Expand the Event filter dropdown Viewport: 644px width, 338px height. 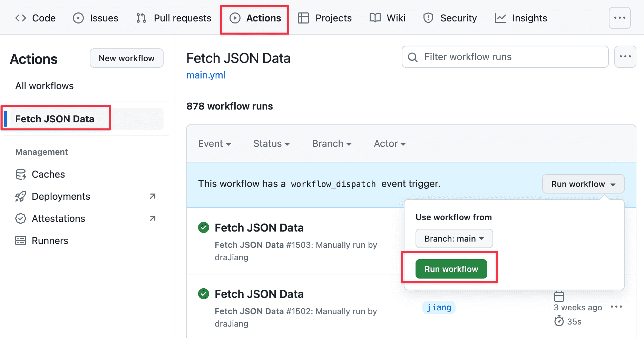(x=214, y=144)
